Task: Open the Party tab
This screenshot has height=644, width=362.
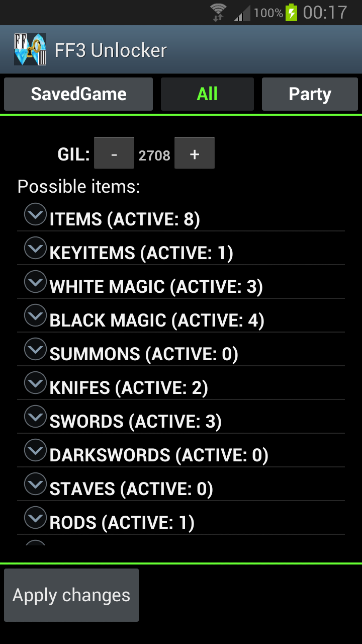Action: pos(310,94)
